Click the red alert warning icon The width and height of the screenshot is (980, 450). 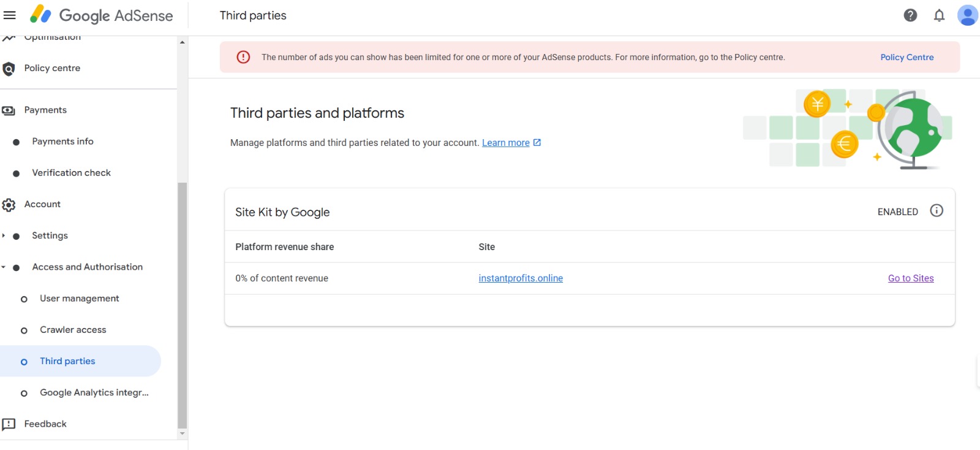coord(243,57)
